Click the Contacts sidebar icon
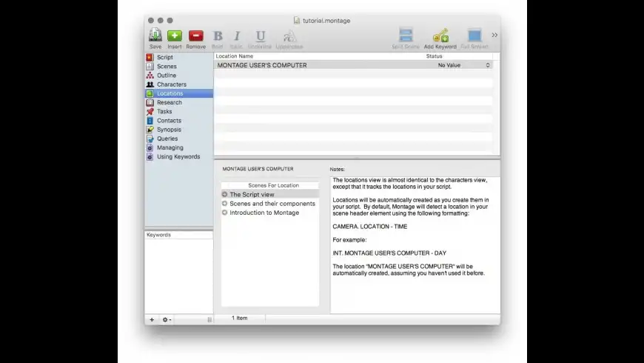This screenshot has height=363, width=644. coord(150,121)
